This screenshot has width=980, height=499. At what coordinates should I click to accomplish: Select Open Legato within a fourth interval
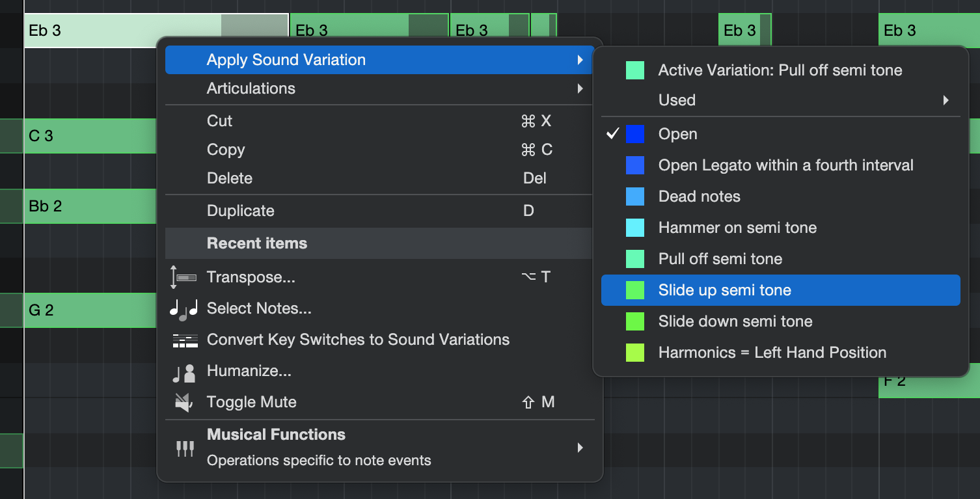pyautogui.click(x=781, y=165)
